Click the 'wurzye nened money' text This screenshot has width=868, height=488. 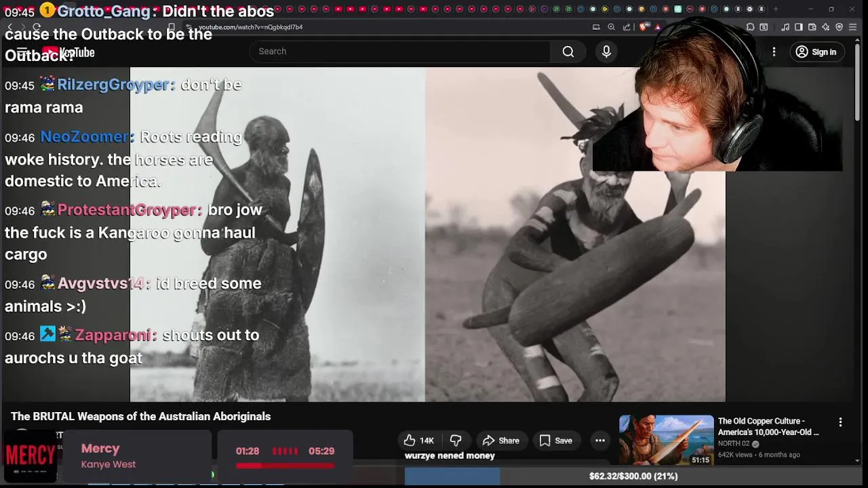point(450,455)
